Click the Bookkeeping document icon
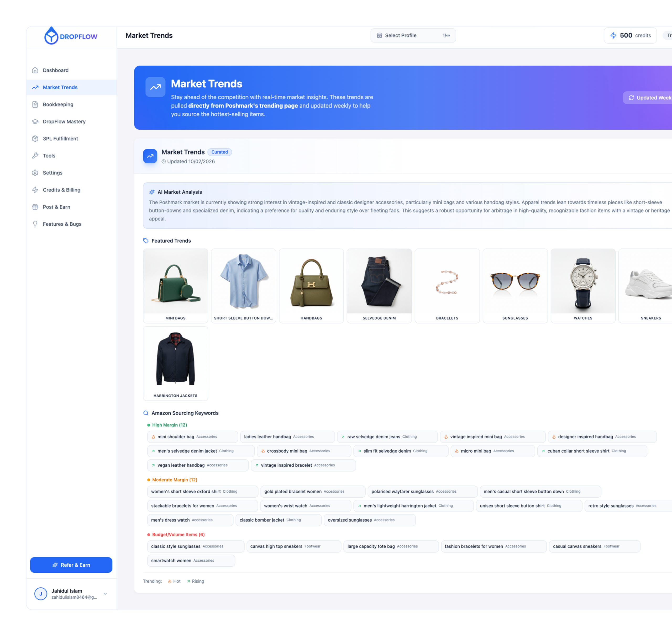Screen dimensions: 672x628 click(35, 104)
